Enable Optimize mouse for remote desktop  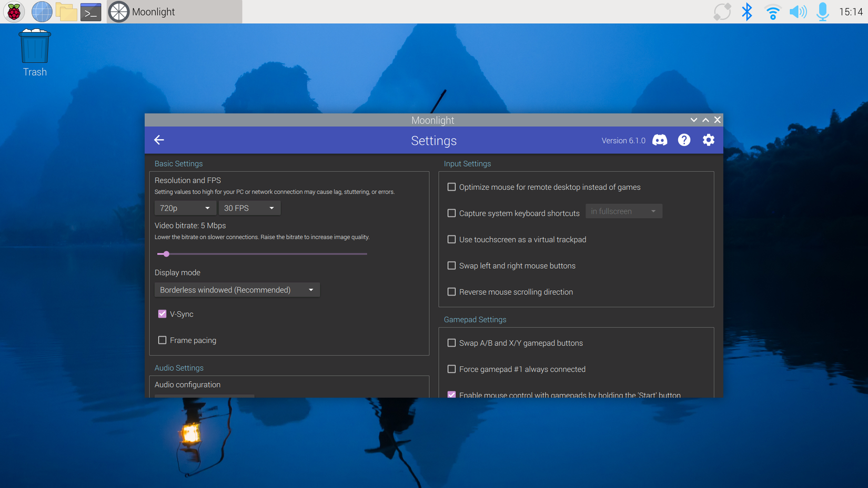point(451,187)
